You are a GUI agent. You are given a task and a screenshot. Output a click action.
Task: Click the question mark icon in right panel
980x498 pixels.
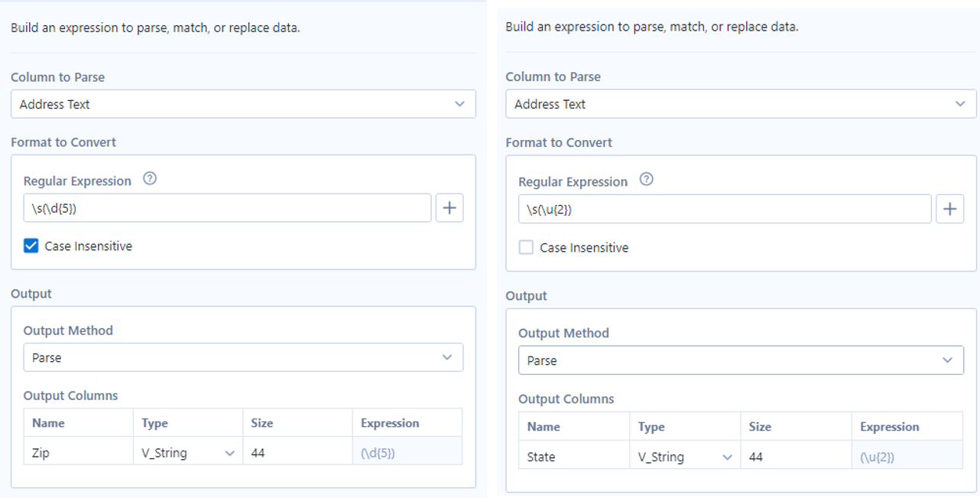[x=646, y=179]
